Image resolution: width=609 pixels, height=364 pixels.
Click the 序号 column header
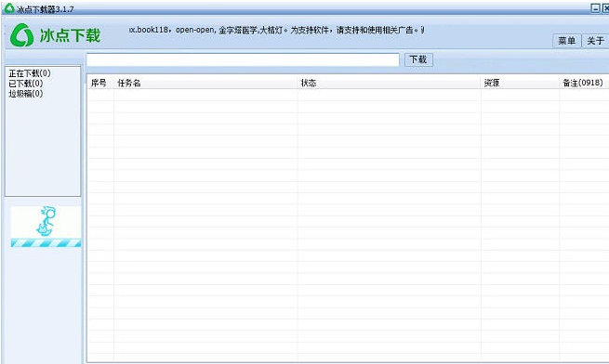point(100,83)
